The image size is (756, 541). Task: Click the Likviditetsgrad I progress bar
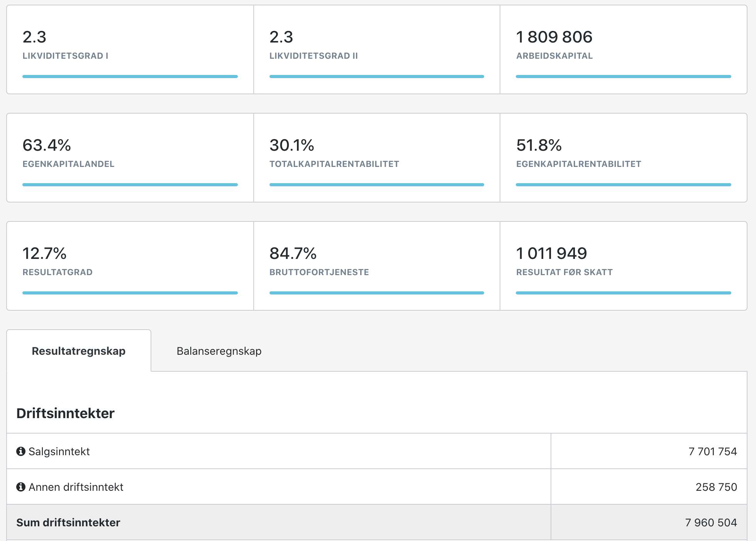(130, 77)
